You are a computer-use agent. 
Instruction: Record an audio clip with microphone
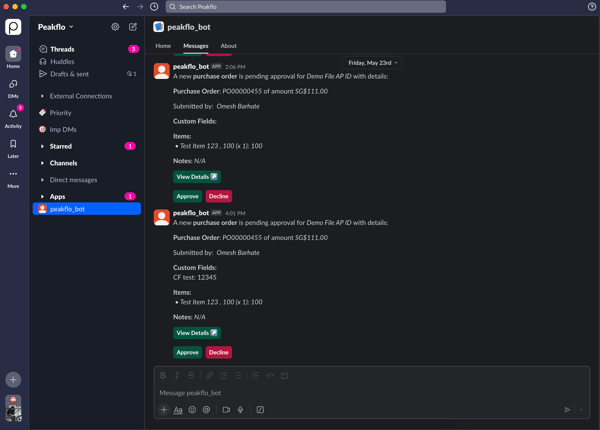pos(240,410)
